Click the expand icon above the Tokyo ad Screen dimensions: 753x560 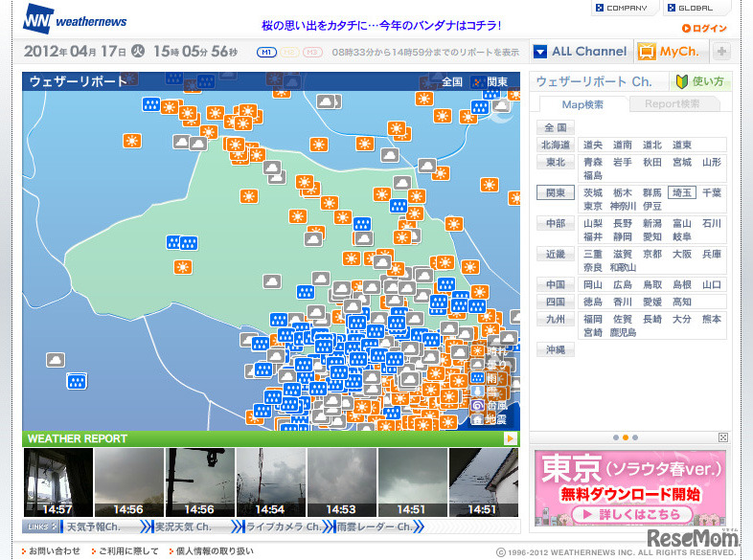click(x=719, y=437)
